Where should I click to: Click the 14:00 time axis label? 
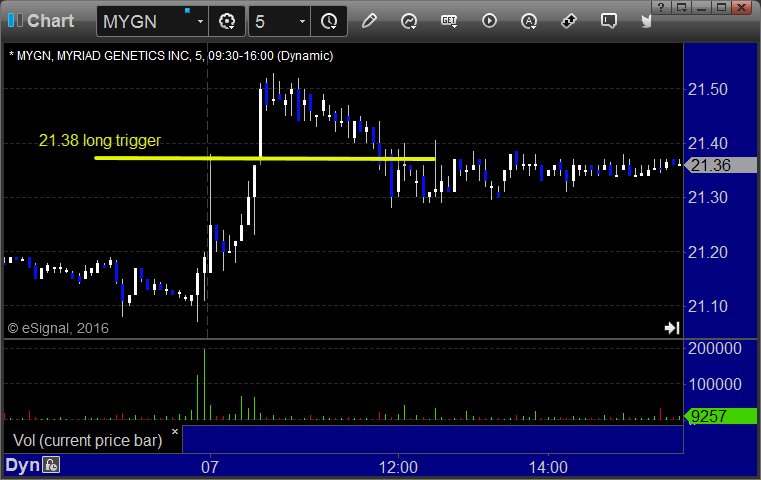tap(548, 467)
